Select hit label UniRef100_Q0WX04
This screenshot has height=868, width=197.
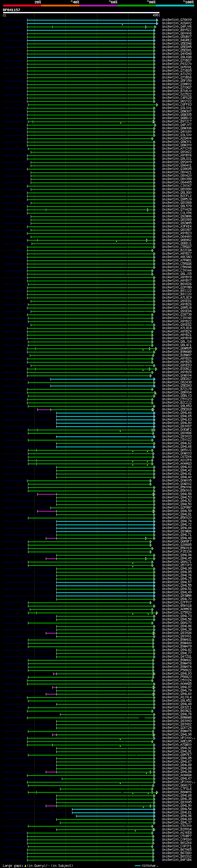click(177, 376)
